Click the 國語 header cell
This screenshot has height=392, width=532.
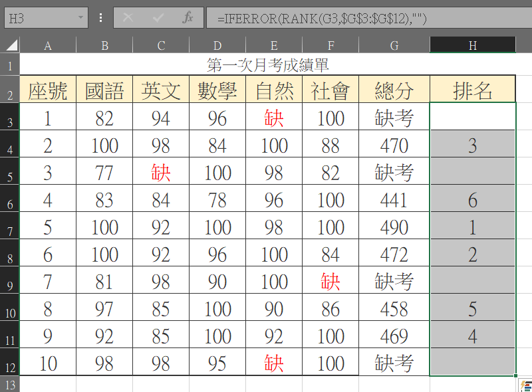pos(104,90)
